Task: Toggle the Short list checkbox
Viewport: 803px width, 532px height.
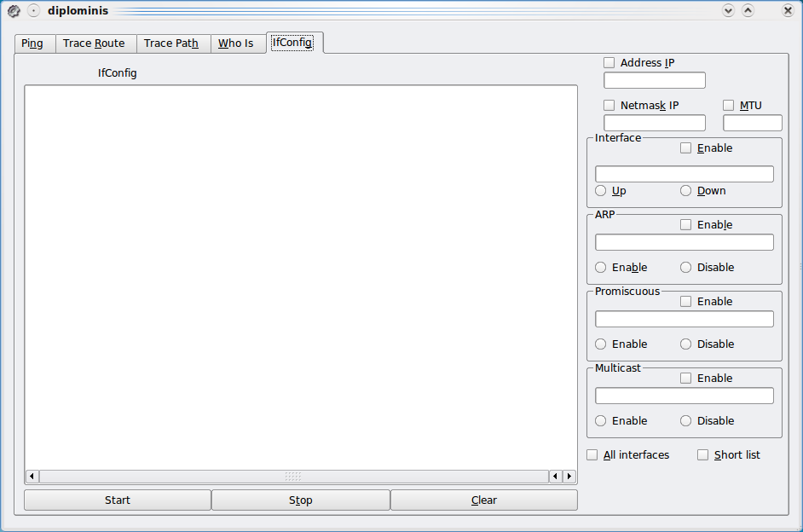Action: point(703,455)
